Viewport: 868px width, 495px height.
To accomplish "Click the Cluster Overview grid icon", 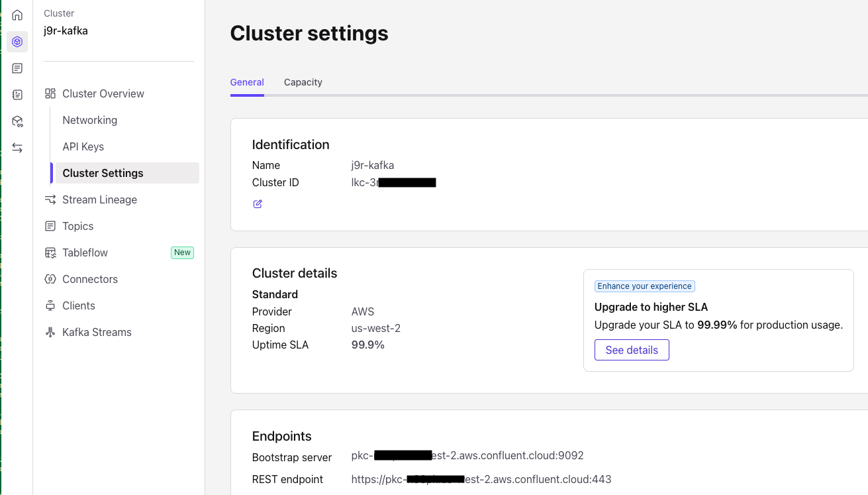I will 50,93.
